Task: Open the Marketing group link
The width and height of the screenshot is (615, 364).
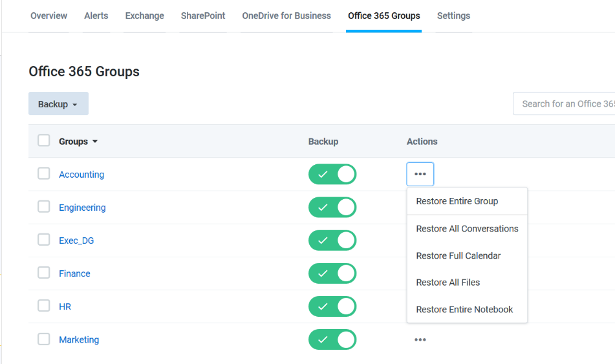Action: (x=79, y=339)
